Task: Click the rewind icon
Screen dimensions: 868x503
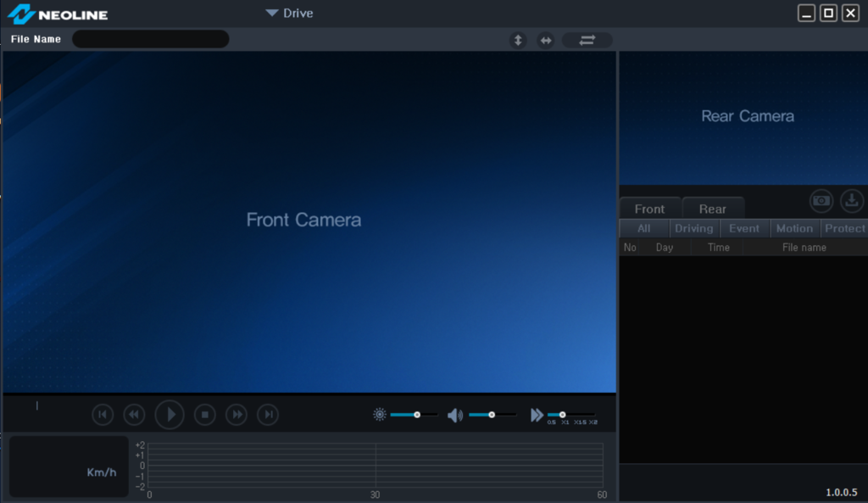Action: coord(134,415)
